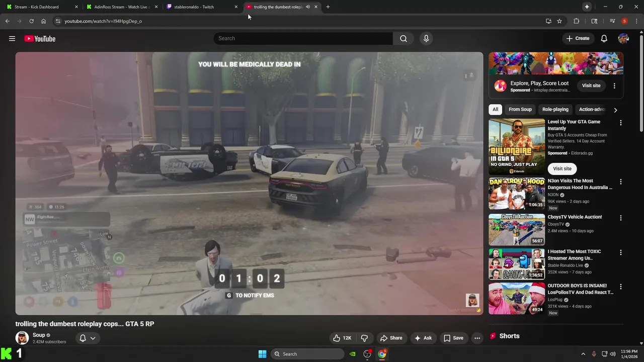644x362 pixels.
Task: Open a new browser tab
Action: coord(328,7)
